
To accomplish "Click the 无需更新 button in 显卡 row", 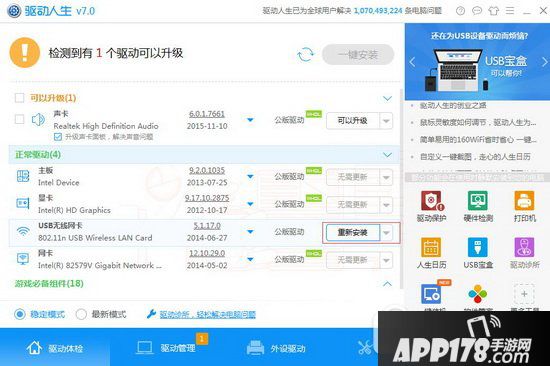I will coord(353,205).
